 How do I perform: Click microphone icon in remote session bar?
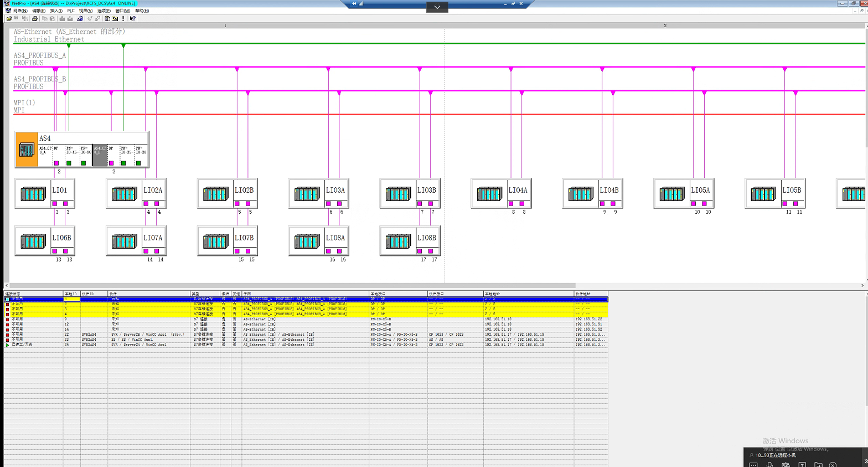pos(769,464)
